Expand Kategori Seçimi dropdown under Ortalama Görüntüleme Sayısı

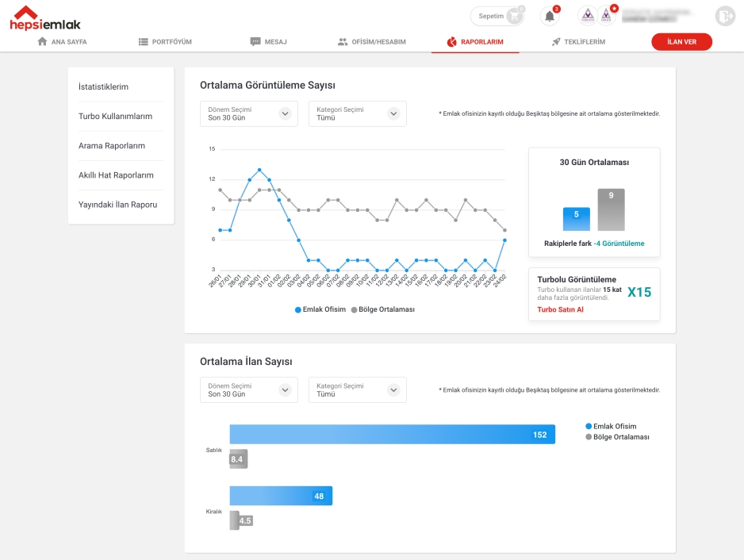pyautogui.click(x=357, y=113)
